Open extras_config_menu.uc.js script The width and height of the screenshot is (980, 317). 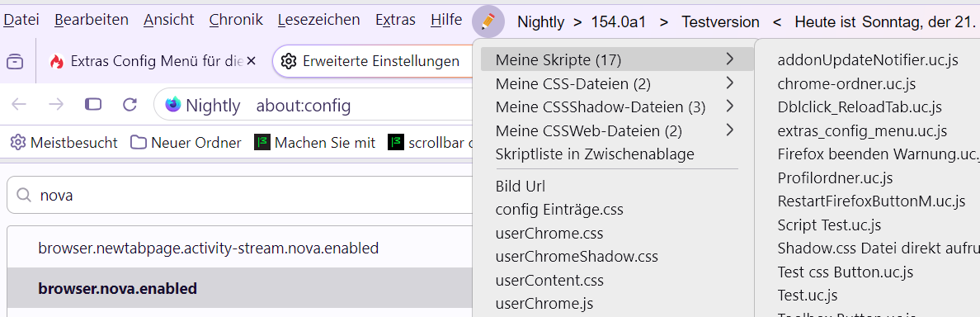(862, 130)
